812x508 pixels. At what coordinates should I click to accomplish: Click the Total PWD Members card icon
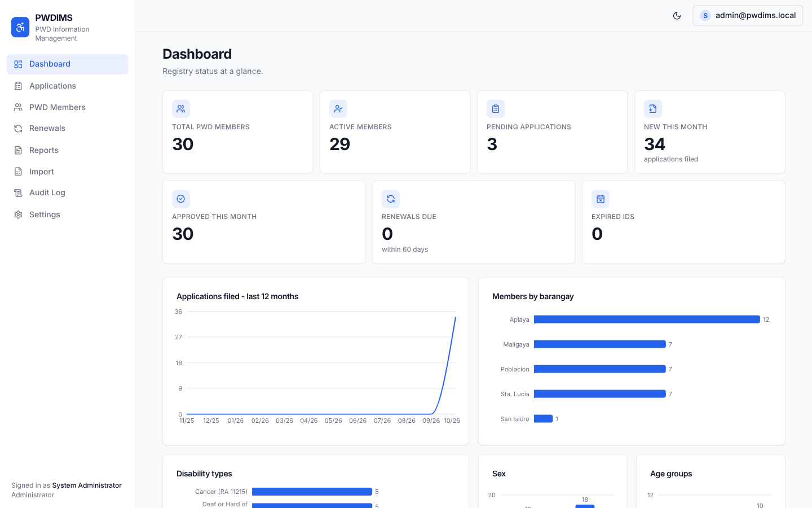pos(181,109)
